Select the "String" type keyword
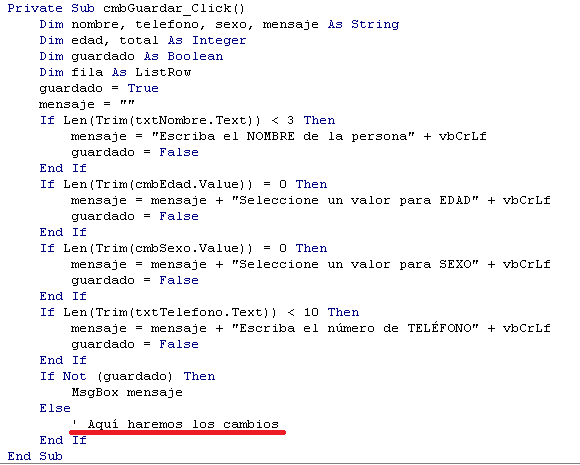 pos(375,24)
